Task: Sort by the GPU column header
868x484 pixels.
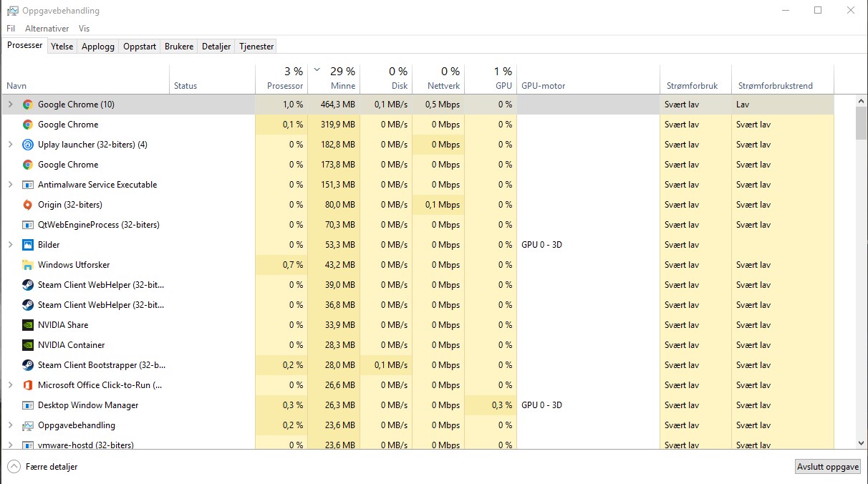Action: click(x=491, y=79)
